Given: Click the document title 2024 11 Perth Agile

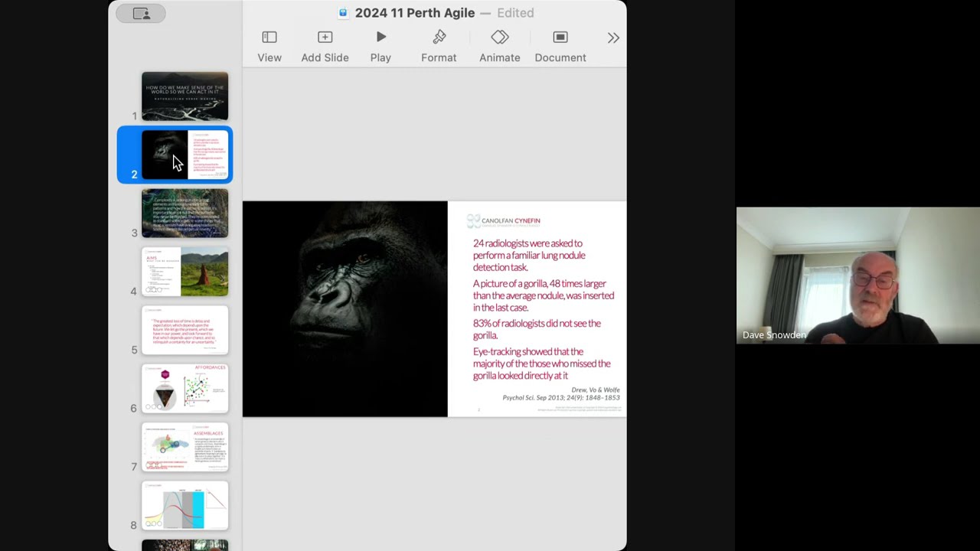Looking at the screenshot, I should [414, 13].
